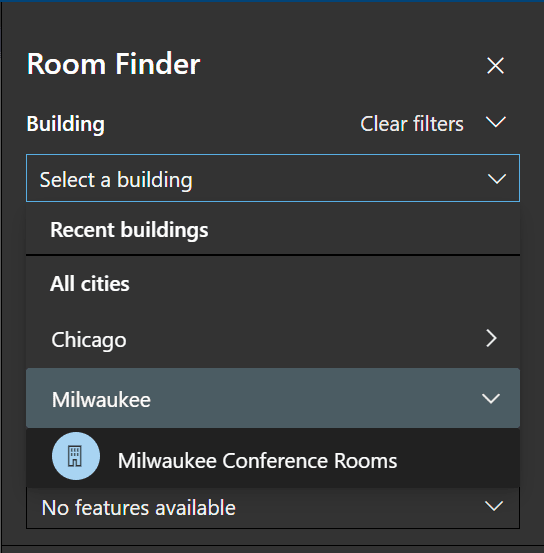Click chevron on No features available box
This screenshot has height=553, width=544.
tap(494, 506)
